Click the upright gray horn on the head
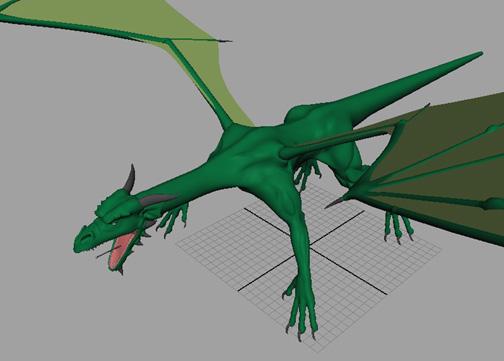Screen dimensions: 504x361 (130, 178)
